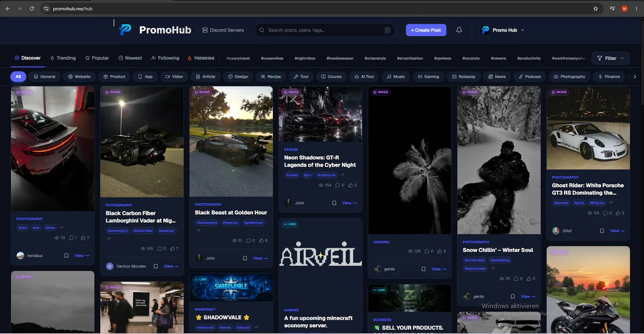Click the #snowyforest tag
This screenshot has height=334, width=644.
click(475, 268)
